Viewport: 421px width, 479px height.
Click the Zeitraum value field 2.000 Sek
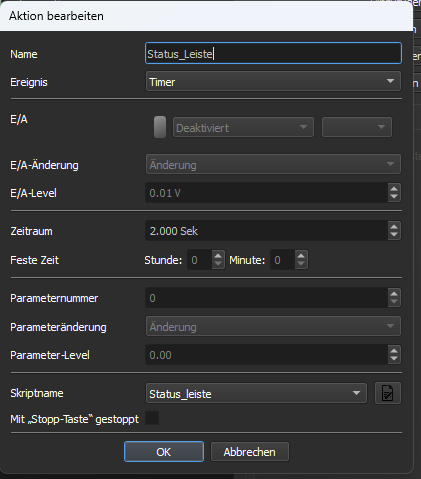point(267,231)
